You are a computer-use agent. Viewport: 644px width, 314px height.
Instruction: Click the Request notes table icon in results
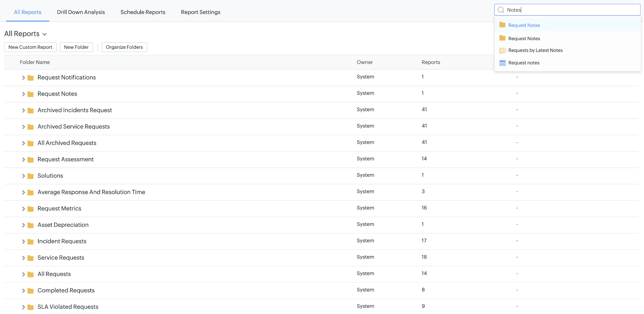pyautogui.click(x=502, y=63)
